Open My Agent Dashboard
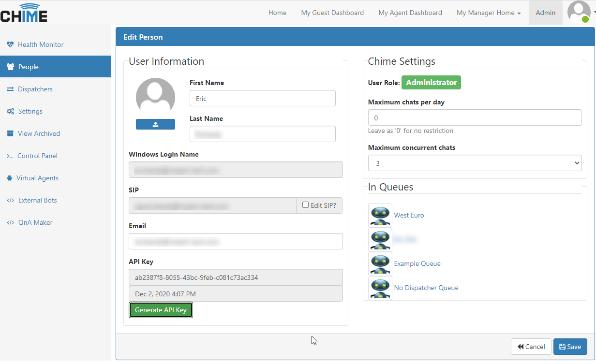Screen dimensions: 596x364 [410, 13]
